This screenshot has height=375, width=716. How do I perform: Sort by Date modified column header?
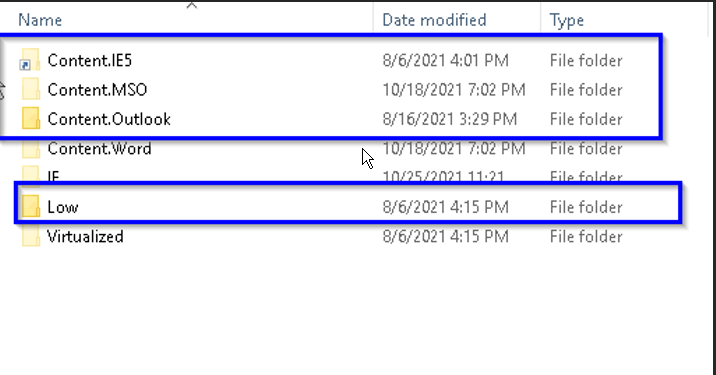434,20
